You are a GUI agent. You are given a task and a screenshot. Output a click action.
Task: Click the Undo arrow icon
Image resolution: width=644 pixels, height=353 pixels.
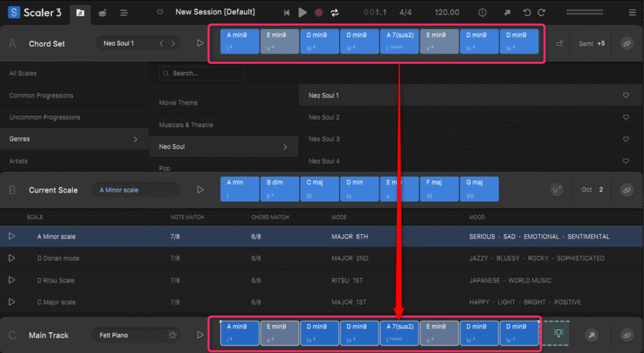click(527, 13)
